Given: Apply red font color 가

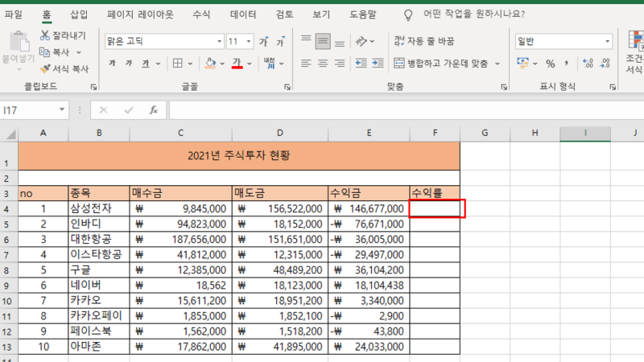Looking at the screenshot, I should [237, 64].
